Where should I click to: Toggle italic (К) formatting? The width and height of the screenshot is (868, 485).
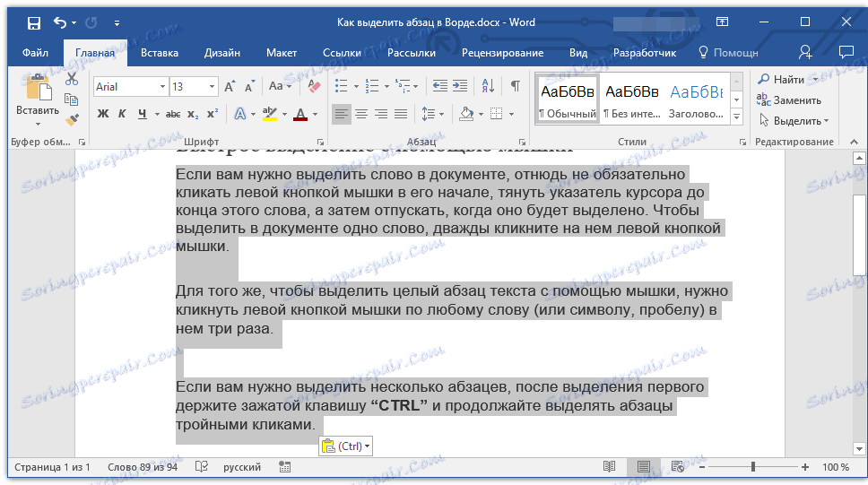click(122, 114)
